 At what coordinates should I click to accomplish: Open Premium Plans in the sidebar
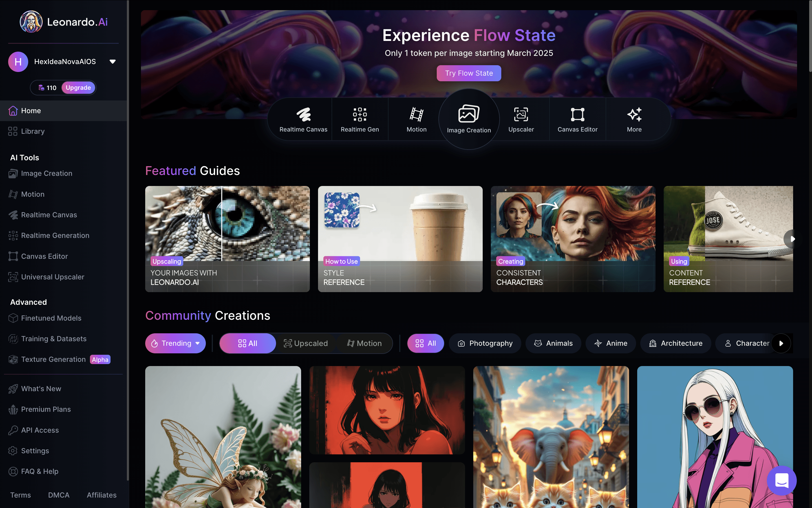[x=63, y=409]
